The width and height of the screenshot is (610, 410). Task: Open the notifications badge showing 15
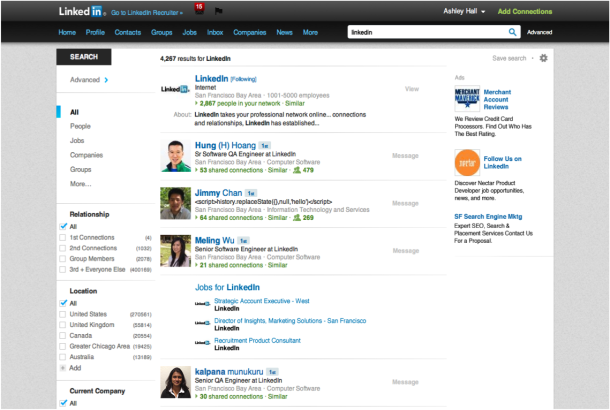click(x=199, y=9)
